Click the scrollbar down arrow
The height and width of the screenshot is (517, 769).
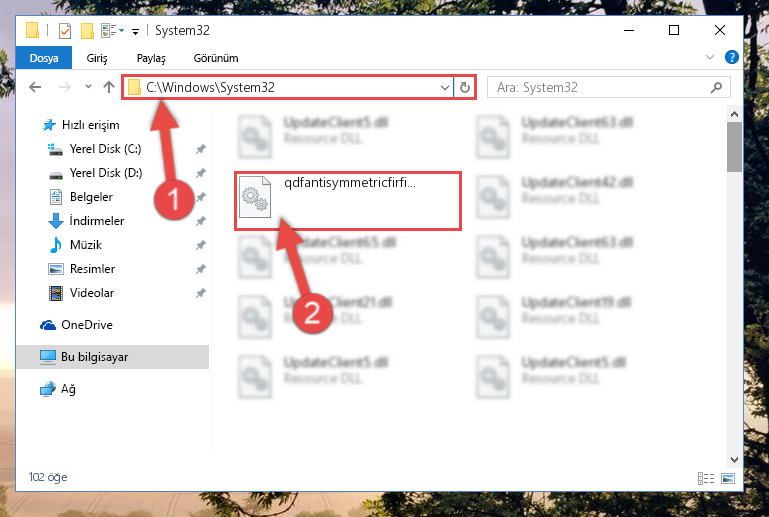[734, 460]
